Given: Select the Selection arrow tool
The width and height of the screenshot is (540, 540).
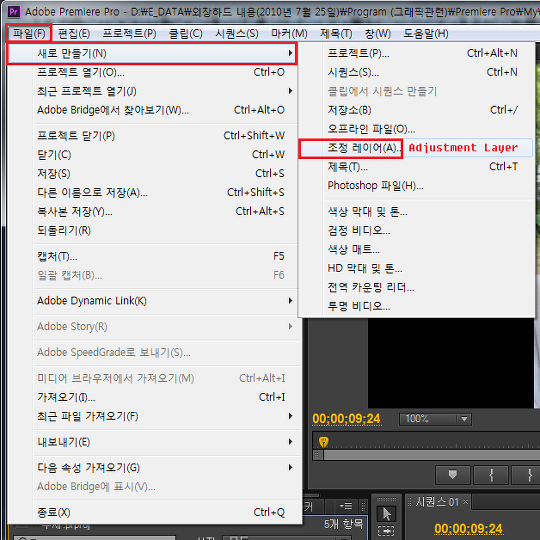Looking at the screenshot, I should [386, 514].
